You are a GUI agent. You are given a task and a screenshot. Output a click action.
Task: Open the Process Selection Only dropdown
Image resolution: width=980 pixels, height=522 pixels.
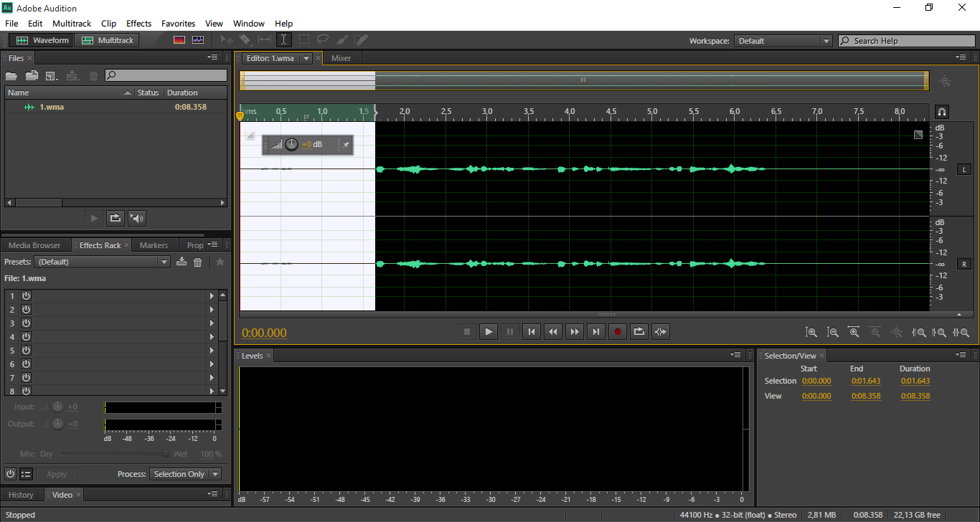(x=185, y=474)
